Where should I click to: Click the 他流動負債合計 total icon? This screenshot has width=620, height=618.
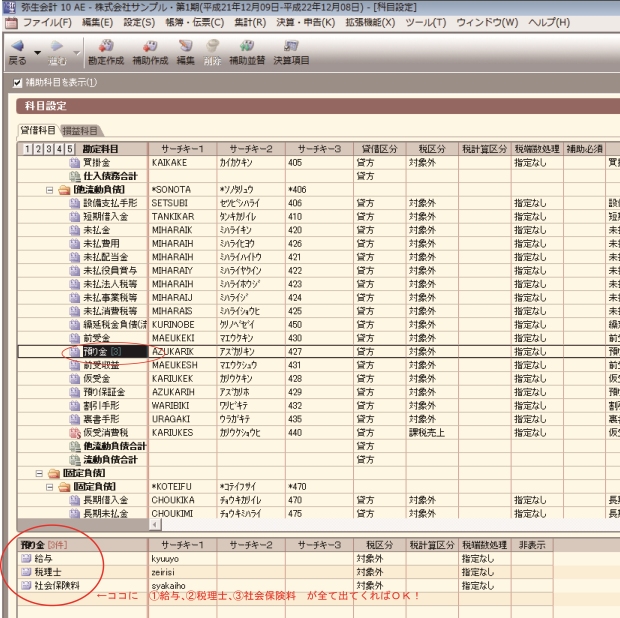click(x=74, y=446)
